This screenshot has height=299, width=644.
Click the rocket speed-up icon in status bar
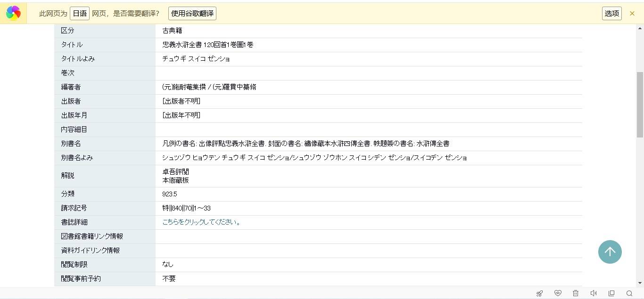(539, 293)
